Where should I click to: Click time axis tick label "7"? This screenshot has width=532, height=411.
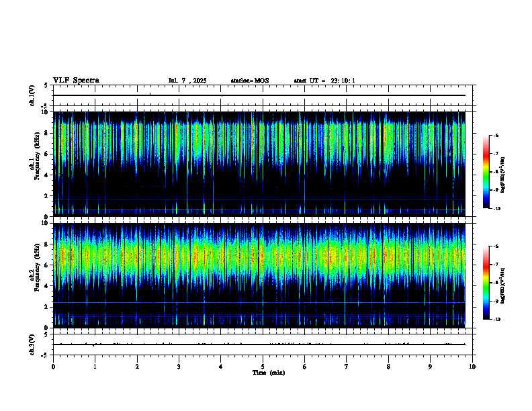click(x=347, y=367)
